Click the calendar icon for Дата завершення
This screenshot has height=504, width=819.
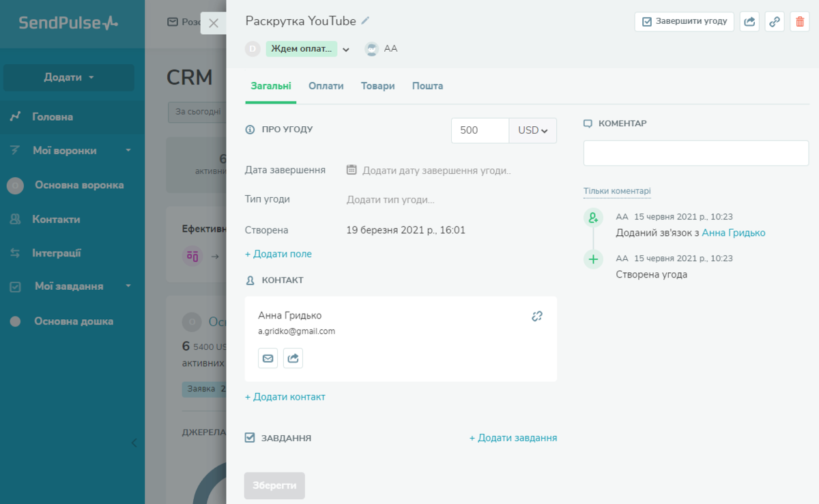tap(351, 170)
